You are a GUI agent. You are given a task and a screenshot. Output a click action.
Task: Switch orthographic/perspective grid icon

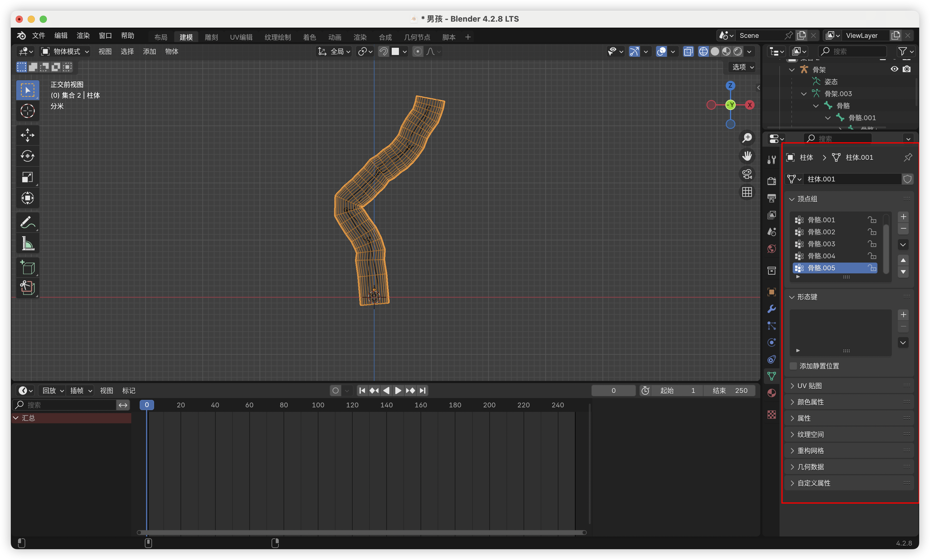click(747, 192)
